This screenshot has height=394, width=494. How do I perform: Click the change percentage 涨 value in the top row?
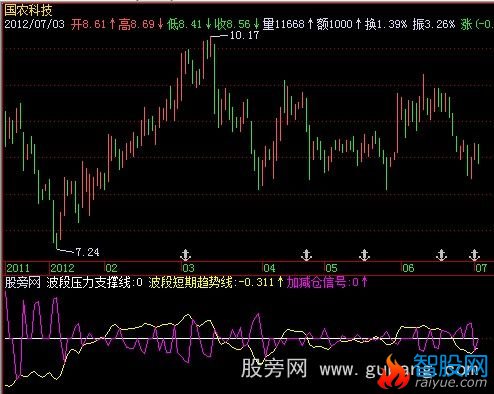tap(477, 24)
